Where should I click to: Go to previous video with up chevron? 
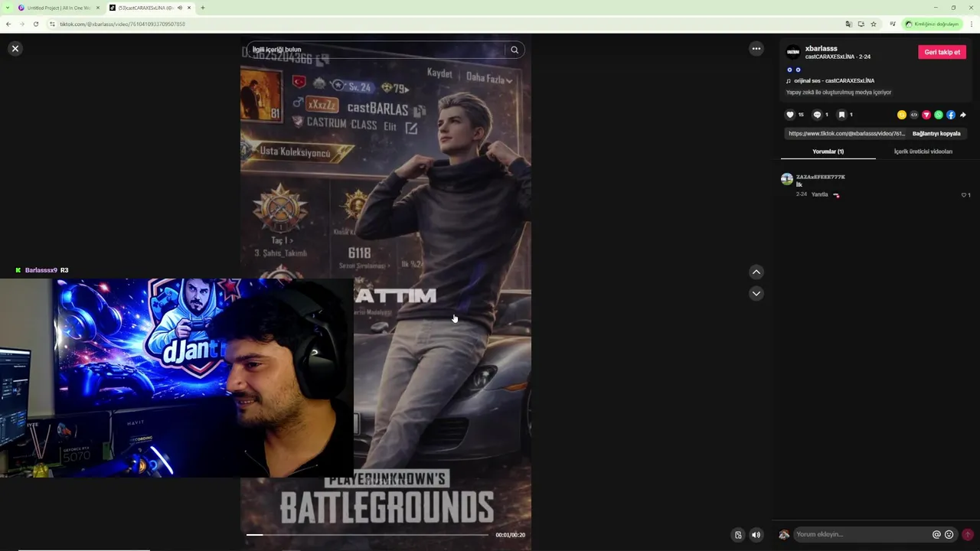(756, 272)
